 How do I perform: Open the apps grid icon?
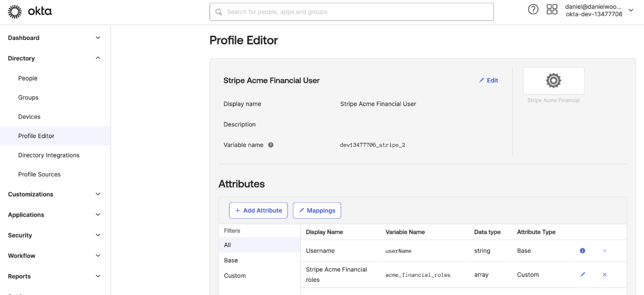point(552,9)
